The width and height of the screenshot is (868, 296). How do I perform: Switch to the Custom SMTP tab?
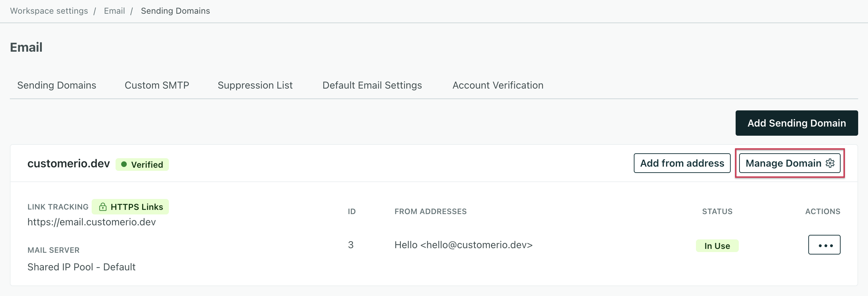tap(157, 85)
